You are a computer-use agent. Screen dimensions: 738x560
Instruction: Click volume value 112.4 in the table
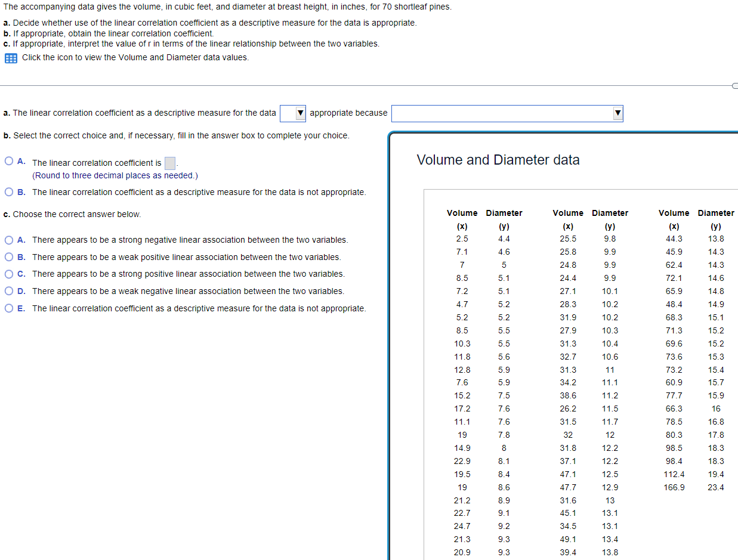pos(674,474)
